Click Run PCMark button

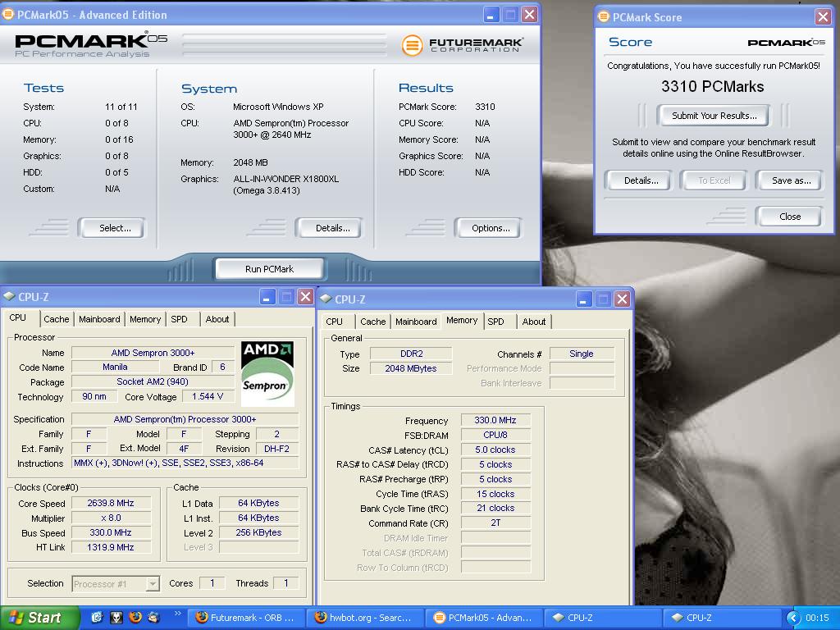click(x=269, y=269)
